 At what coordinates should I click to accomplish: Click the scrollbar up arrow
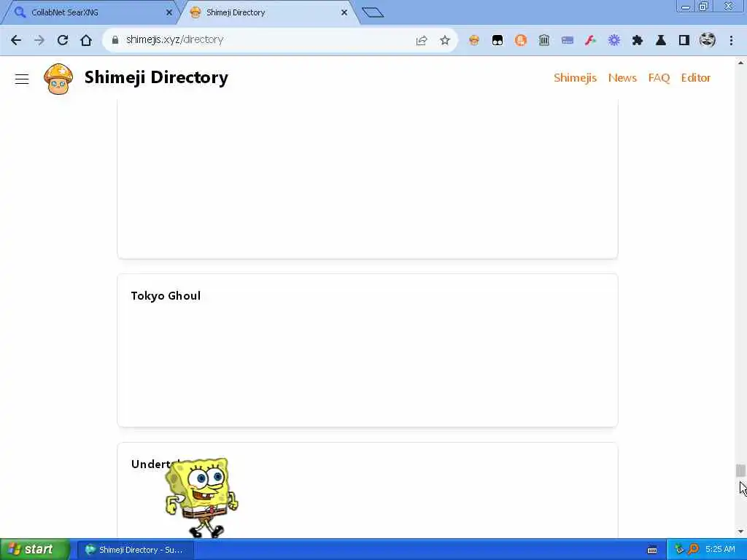point(740,63)
